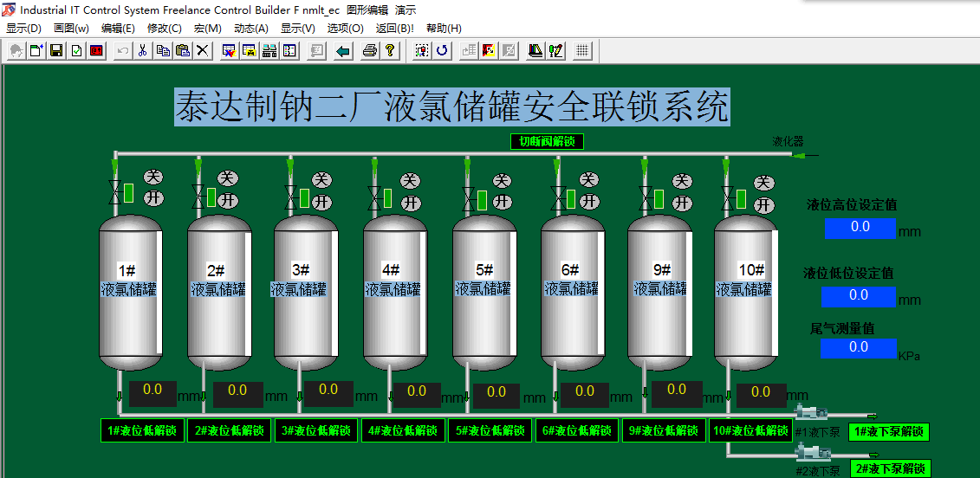Toggle the grid display icon
Viewport: 980px width, 478px height.
coord(582,51)
